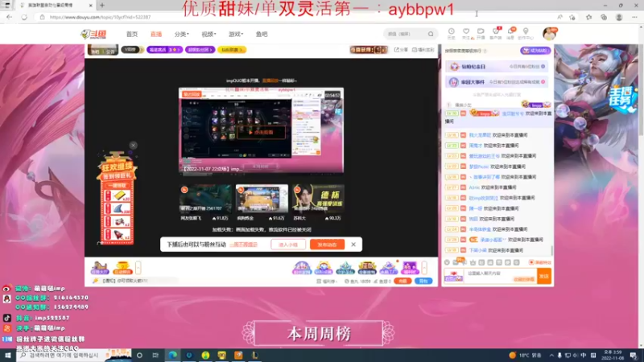The image size is (644, 362).
Task: Click the gift icon with red dot
Action: pyautogui.click(x=389, y=268)
